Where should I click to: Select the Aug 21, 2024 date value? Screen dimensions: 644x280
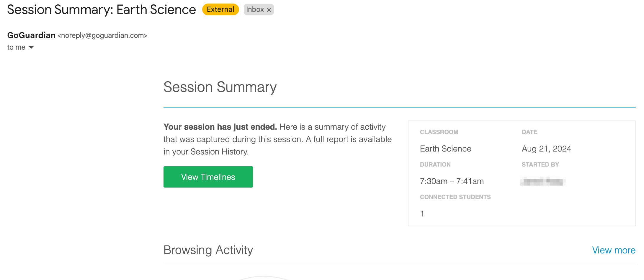[x=546, y=149]
